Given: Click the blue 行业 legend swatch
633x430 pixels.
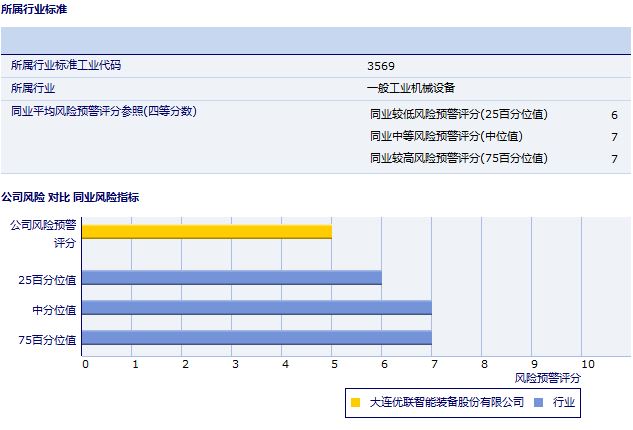Looking at the screenshot, I should tap(538, 403).
